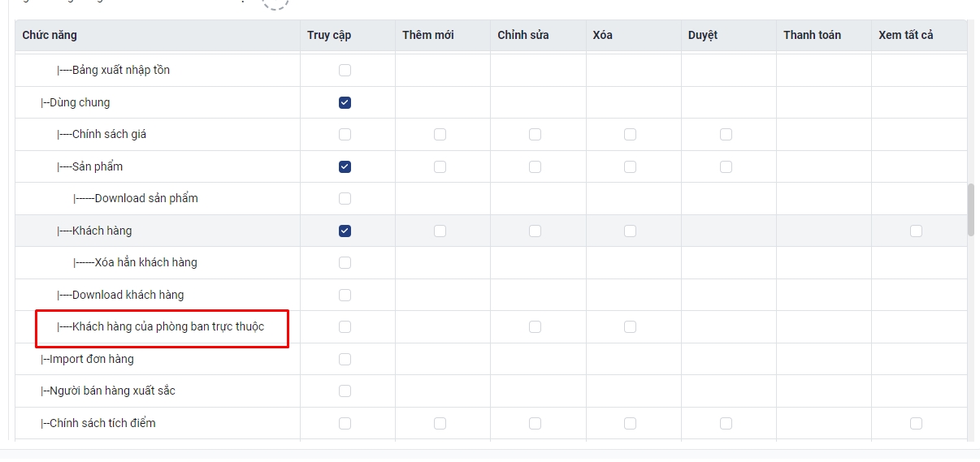Tick Thêm mới for Chính sách giá
The height and width of the screenshot is (462, 980).
coord(440,134)
